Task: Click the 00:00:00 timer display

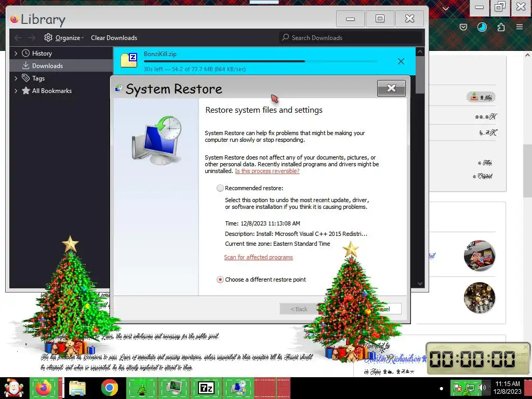Action: [x=472, y=358]
